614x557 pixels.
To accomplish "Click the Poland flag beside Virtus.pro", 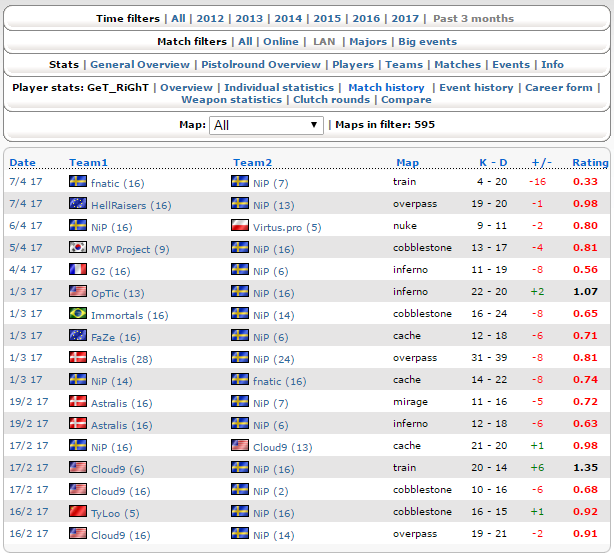I will tap(240, 225).
